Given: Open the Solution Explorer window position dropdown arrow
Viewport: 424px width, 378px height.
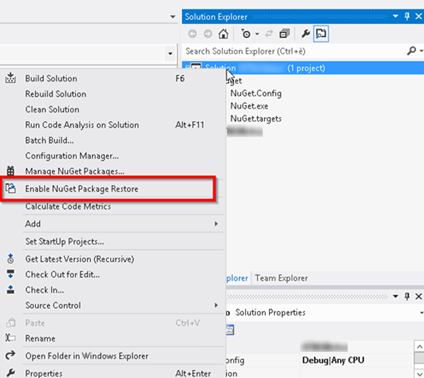Looking at the screenshot, I should coord(395,16).
